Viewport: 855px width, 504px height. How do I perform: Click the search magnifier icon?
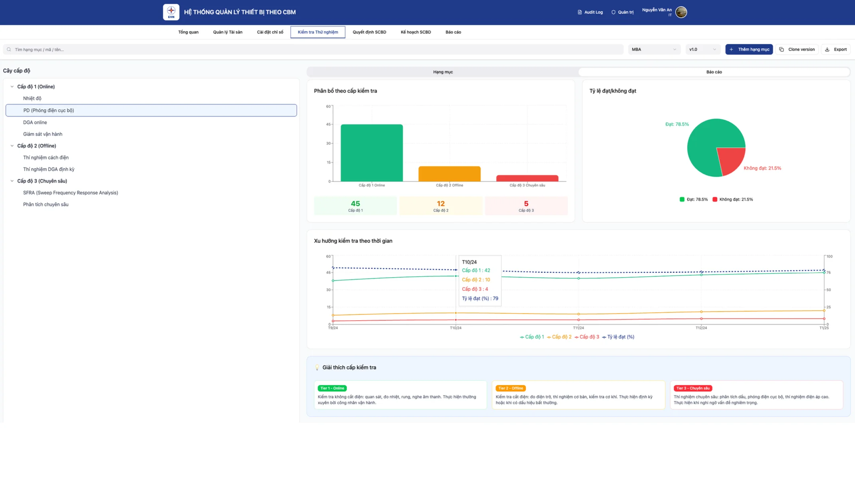click(x=9, y=50)
